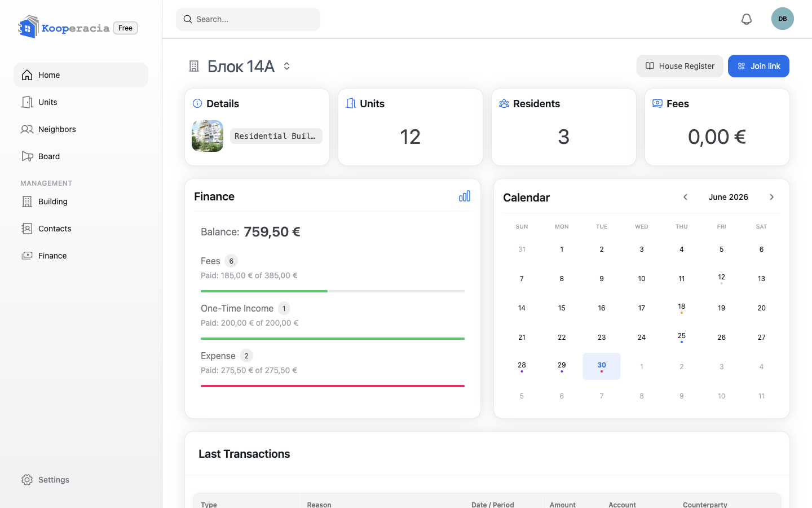Select June 25 in the calendar
Viewport: 812px width, 508px height.
(x=681, y=337)
